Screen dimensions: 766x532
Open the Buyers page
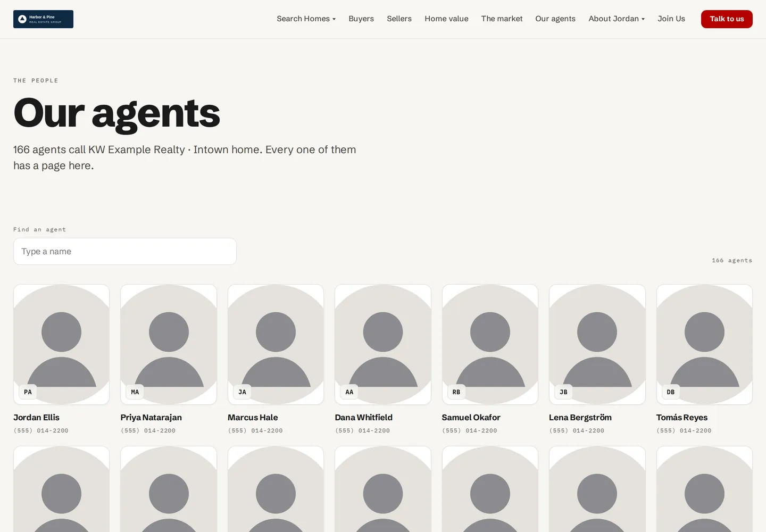click(x=361, y=19)
